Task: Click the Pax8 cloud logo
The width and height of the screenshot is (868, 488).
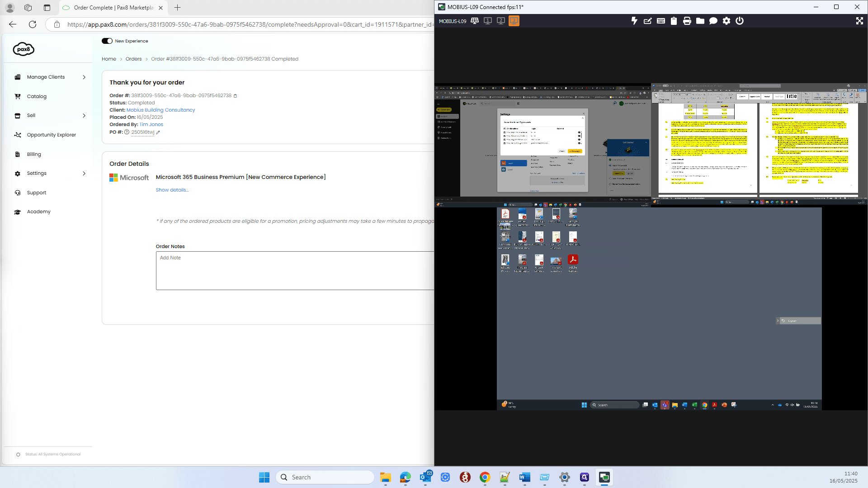Action: [x=24, y=49]
